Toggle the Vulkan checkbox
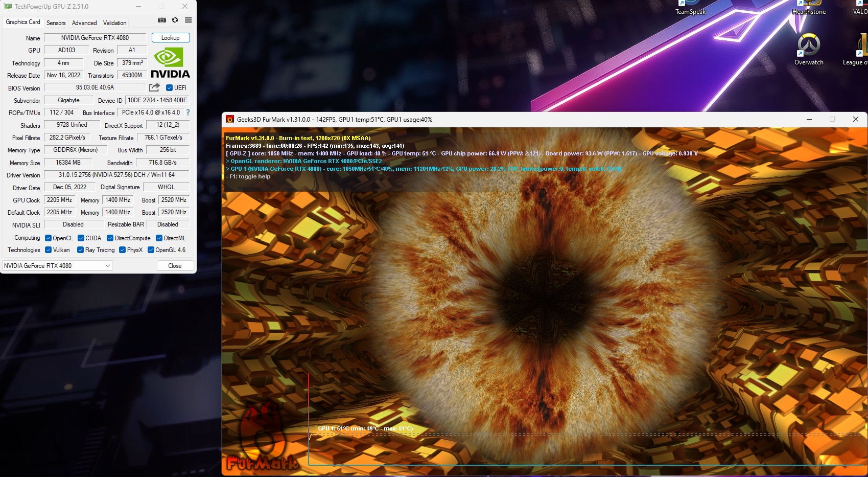 coord(48,249)
